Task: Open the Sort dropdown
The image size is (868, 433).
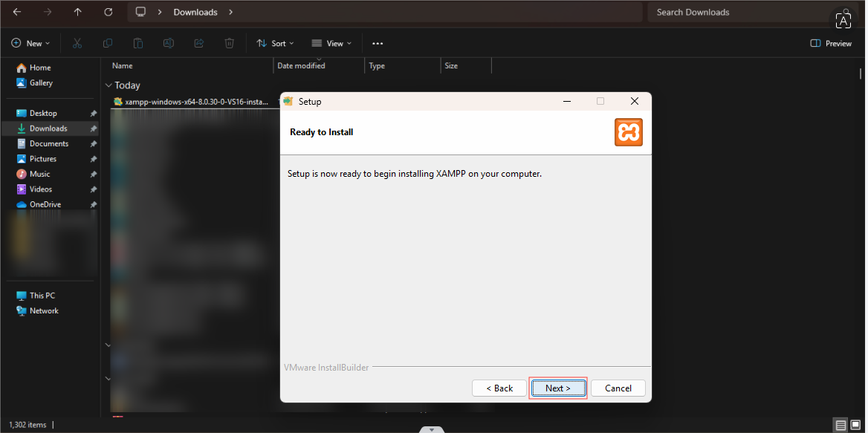Action: tap(275, 43)
